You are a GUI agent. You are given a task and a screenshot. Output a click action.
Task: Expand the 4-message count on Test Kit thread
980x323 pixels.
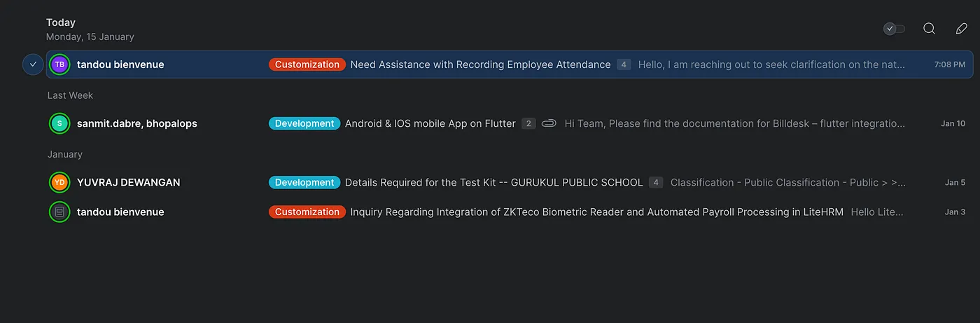pos(655,182)
